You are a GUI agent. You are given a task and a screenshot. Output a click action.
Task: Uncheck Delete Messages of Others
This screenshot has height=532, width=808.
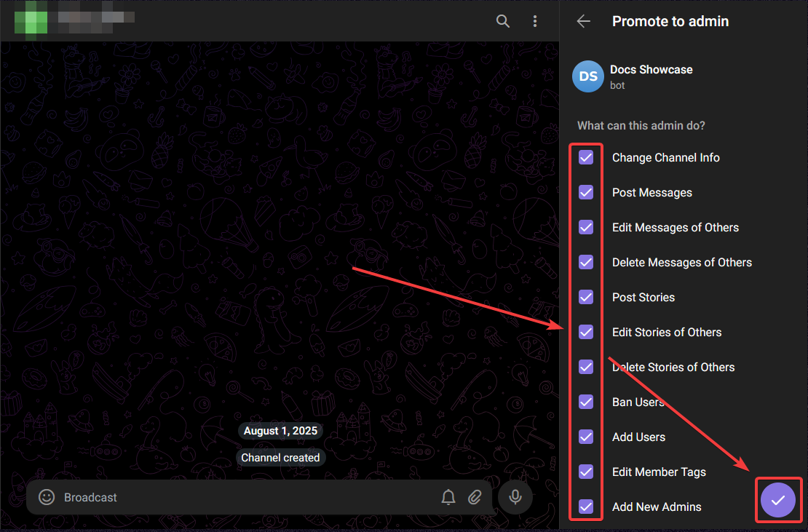(586, 262)
